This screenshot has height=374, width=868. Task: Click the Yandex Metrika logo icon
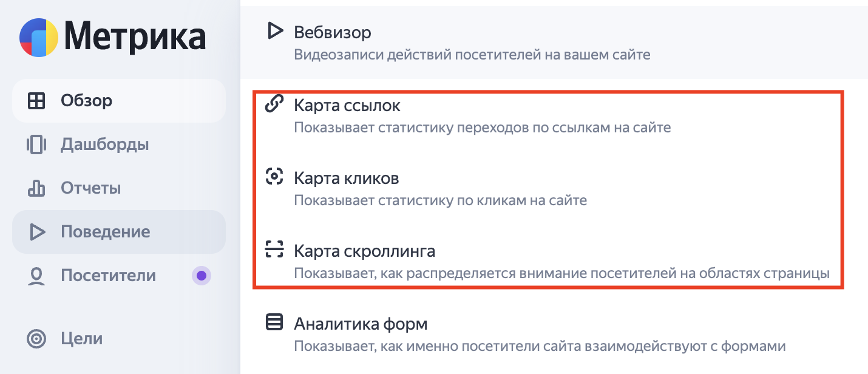tap(39, 37)
